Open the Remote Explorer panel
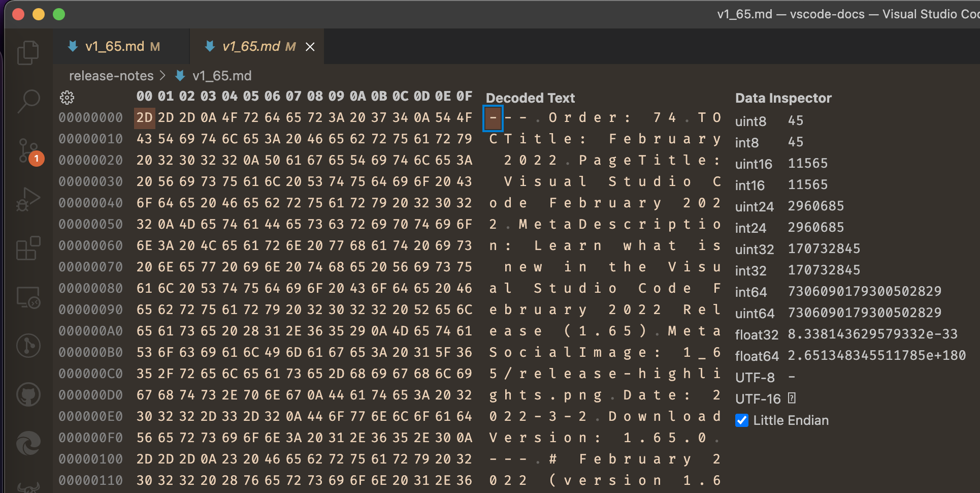The width and height of the screenshot is (980, 493). tap(29, 297)
